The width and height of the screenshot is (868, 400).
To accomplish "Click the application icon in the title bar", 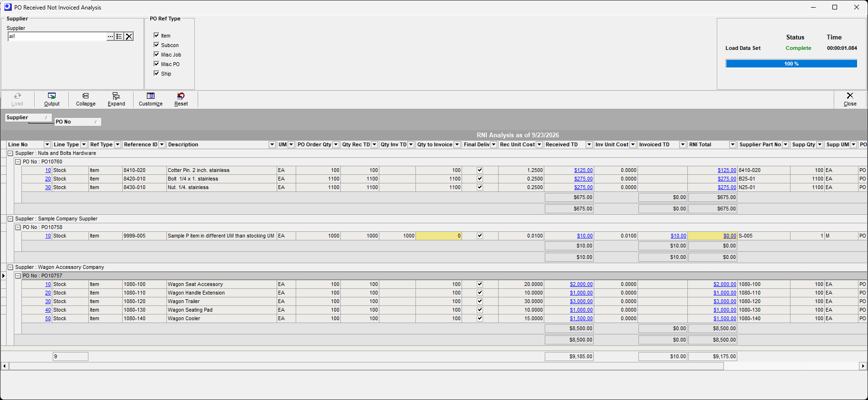I will pyautogui.click(x=8, y=7).
